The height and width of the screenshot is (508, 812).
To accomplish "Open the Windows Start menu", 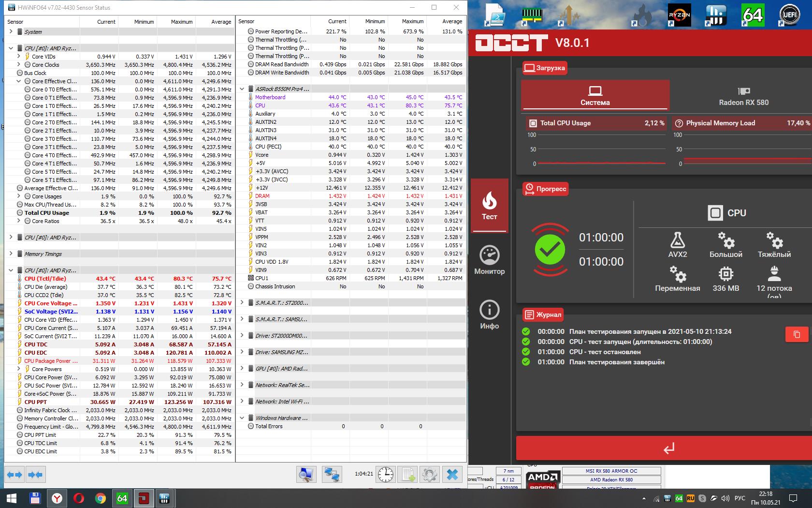I will [x=12, y=498].
